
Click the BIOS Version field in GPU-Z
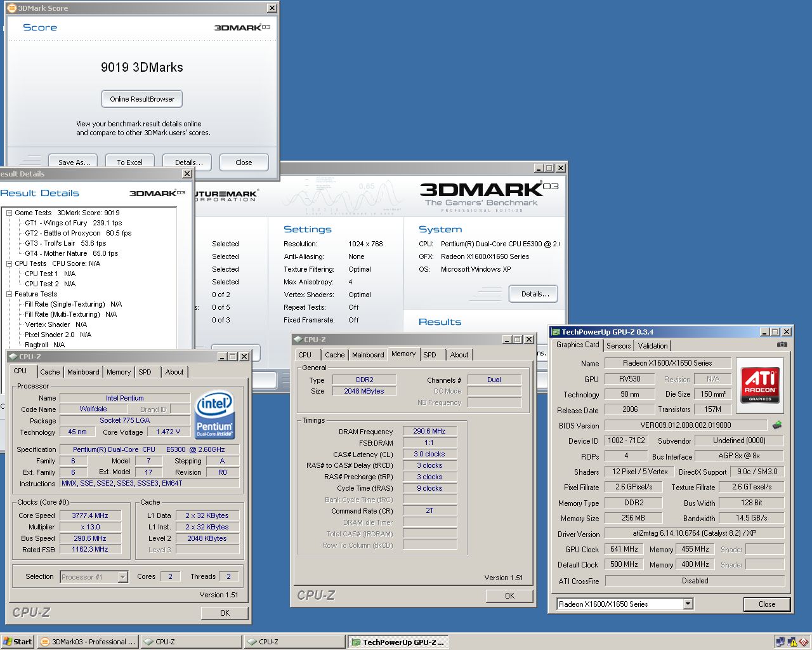[686, 425]
